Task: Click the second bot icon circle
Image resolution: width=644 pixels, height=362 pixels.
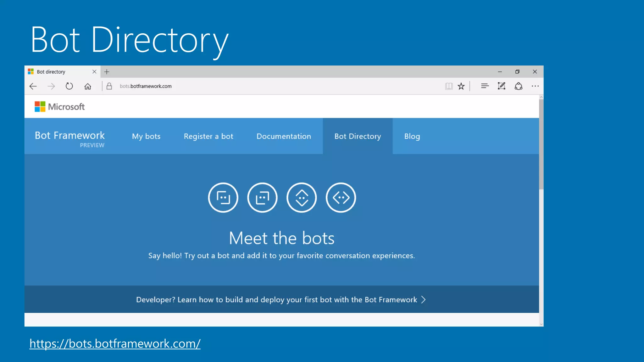Action: pyautogui.click(x=263, y=198)
